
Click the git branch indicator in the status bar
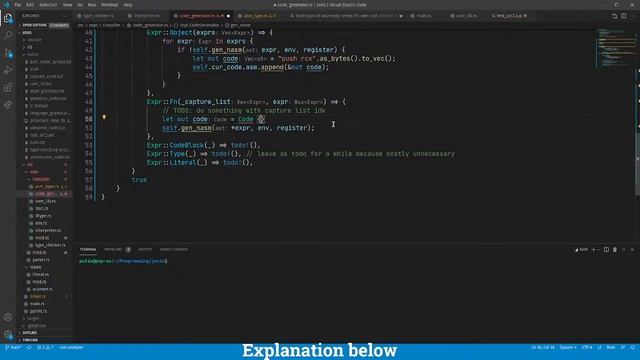(13, 347)
